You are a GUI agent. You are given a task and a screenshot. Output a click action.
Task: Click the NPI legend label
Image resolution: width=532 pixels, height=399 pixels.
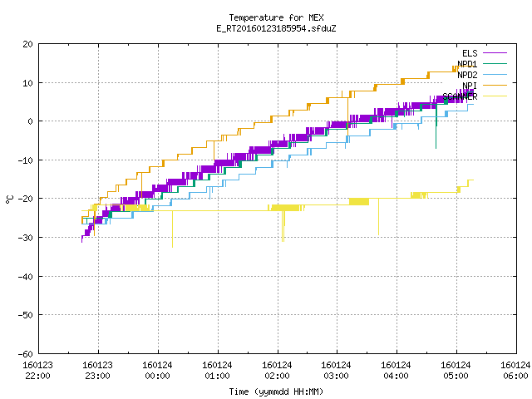[470, 86]
